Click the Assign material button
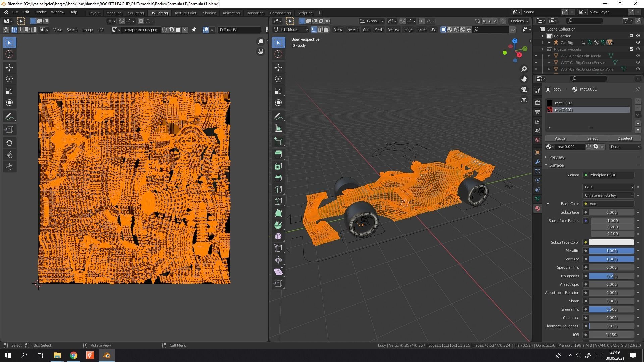The height and width of the screenshot is (362, 644). (560, 138)
